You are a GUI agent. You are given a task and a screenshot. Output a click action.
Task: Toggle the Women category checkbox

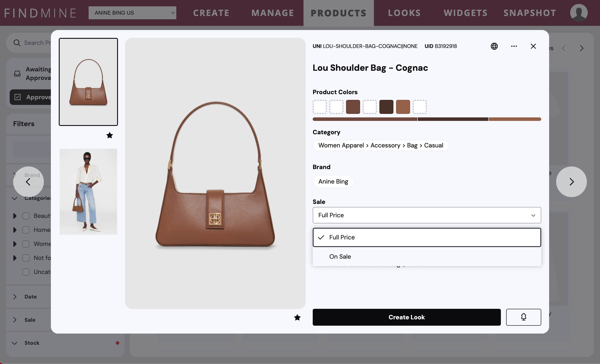point(26,244)
